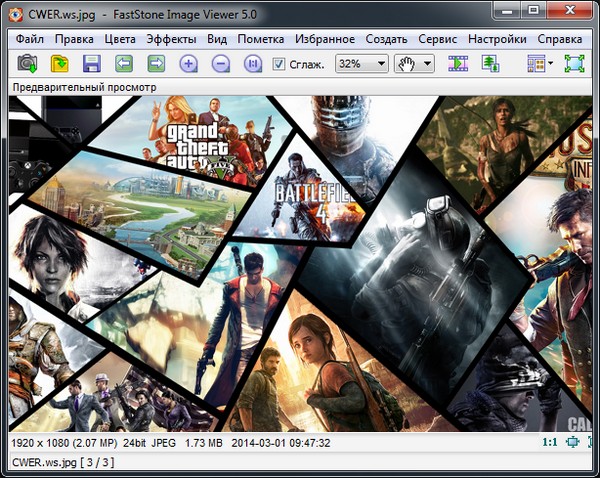Open a file with the folder icon
This screenshot has height=478, width=600.
(60, 64)
